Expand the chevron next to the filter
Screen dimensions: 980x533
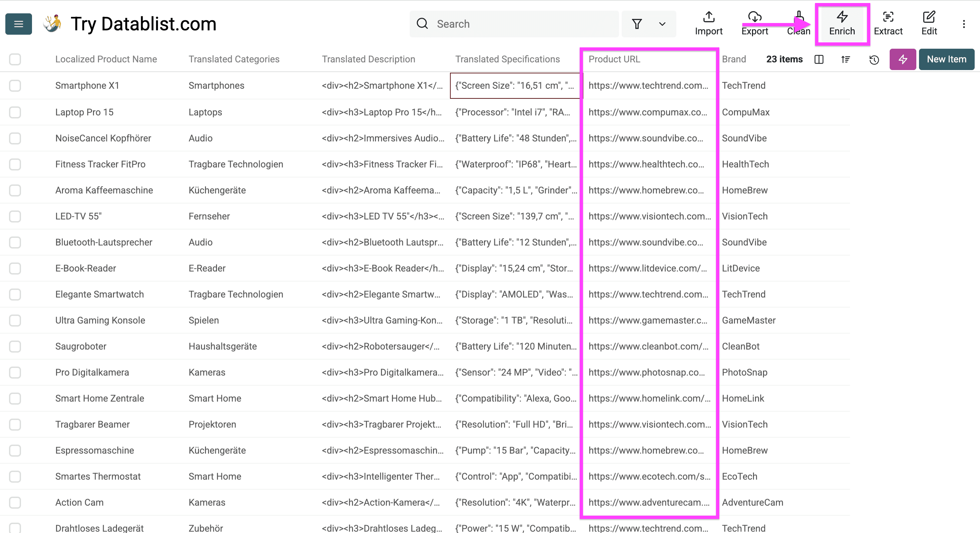click(x=662, y=24)
